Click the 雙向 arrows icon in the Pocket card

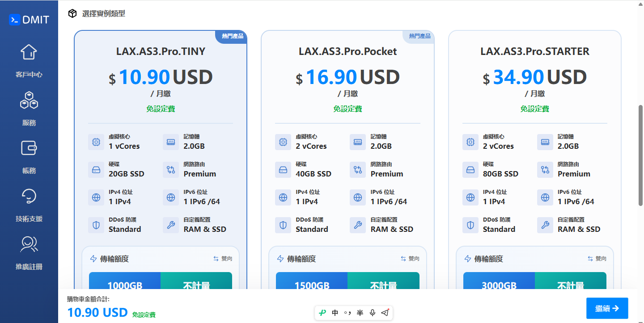pos(403,259)
